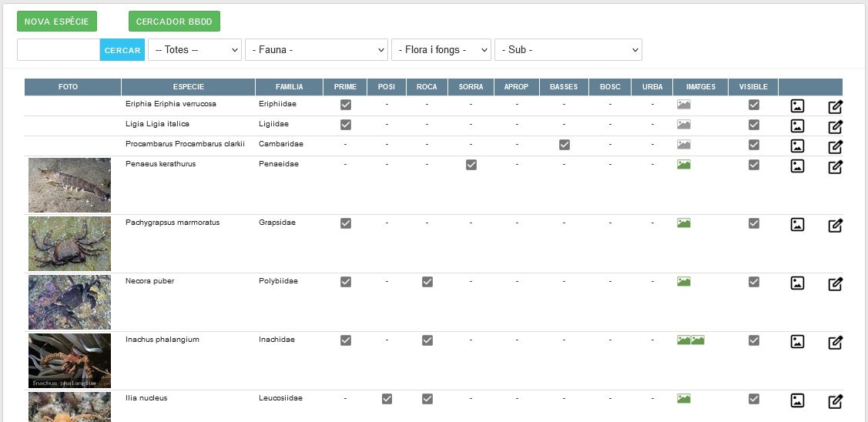Expand the Fauna dropdown list
This screenshot has width=868, height=422.
(x=316, y=50)
